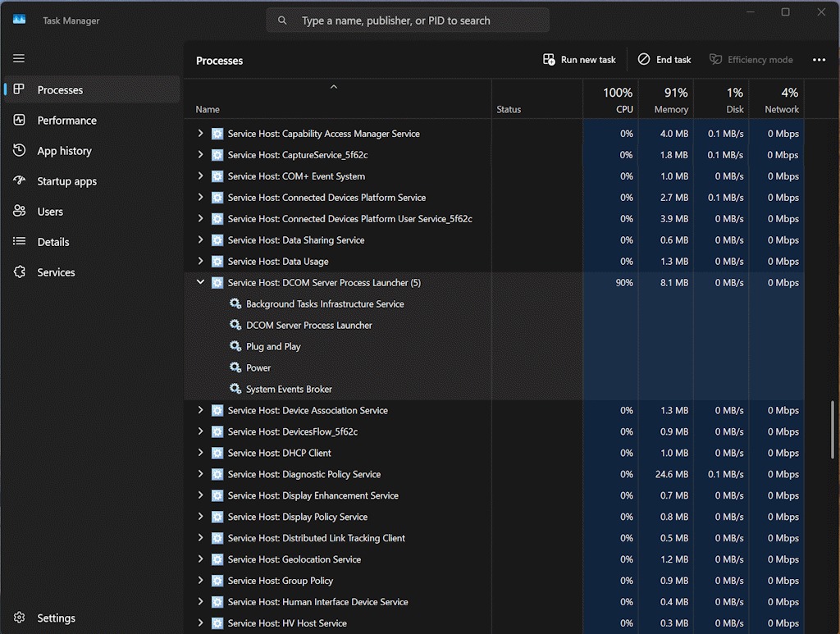Image resolution: width=840 pixels, height=634 pixels.
Task: Open the Services page icon
Action: pos(20,272)
